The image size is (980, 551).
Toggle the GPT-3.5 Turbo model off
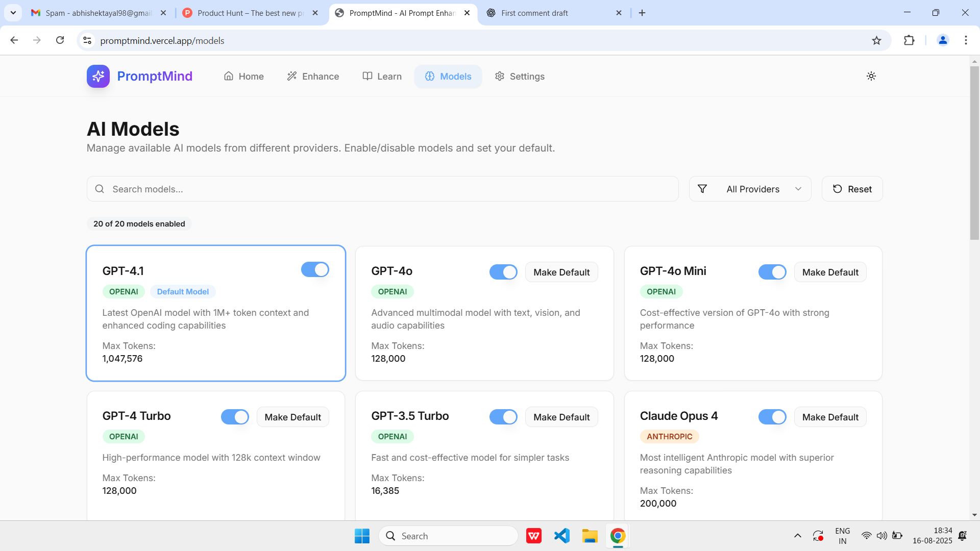tap(503, 417)
